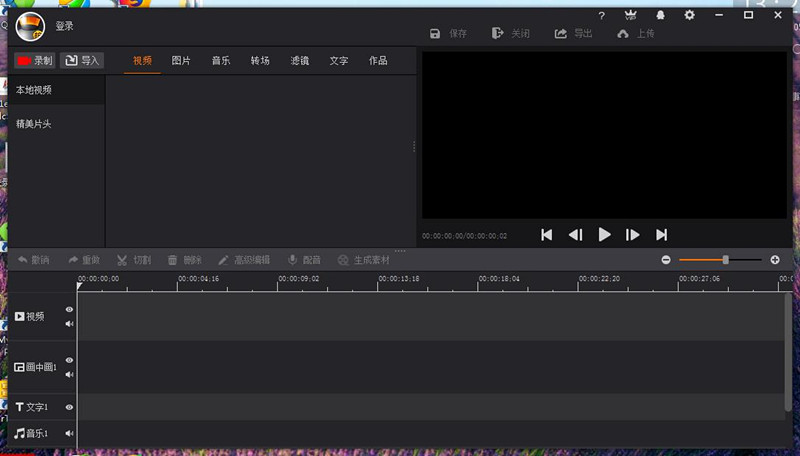
Task: Click 删除 trash delete tool
Action: coord(184,260)
